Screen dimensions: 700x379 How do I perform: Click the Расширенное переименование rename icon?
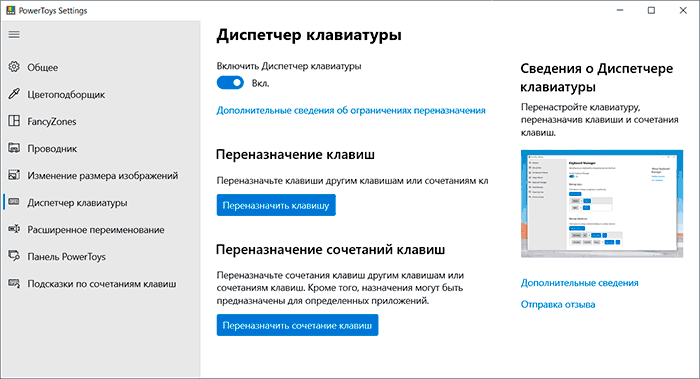[14, 229]
